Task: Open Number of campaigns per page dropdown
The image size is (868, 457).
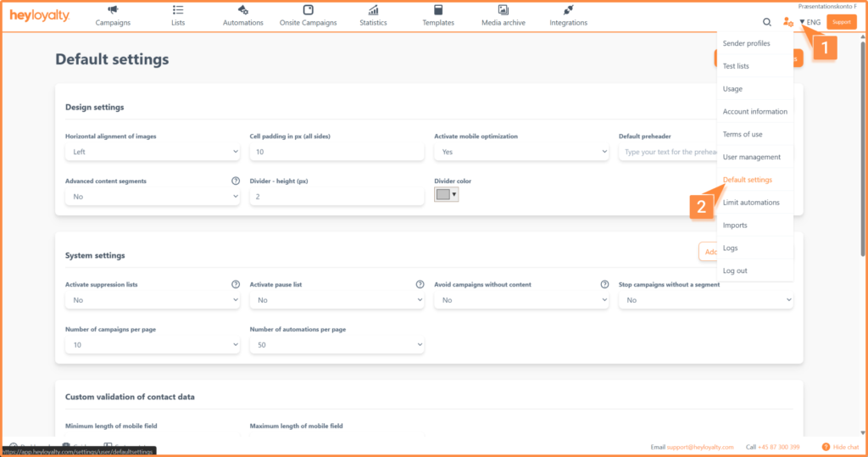Action: click(x=153, y=344)
